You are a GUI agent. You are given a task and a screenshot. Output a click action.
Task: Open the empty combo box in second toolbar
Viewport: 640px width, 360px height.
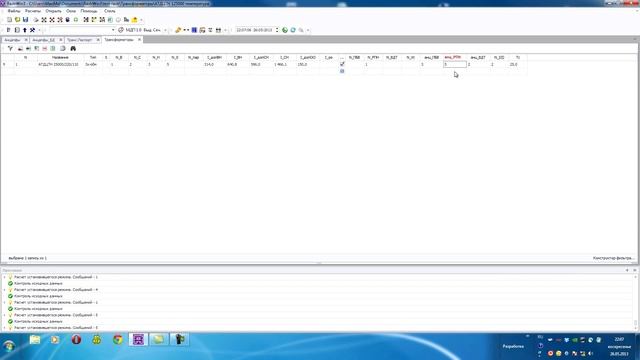(82, 30)
